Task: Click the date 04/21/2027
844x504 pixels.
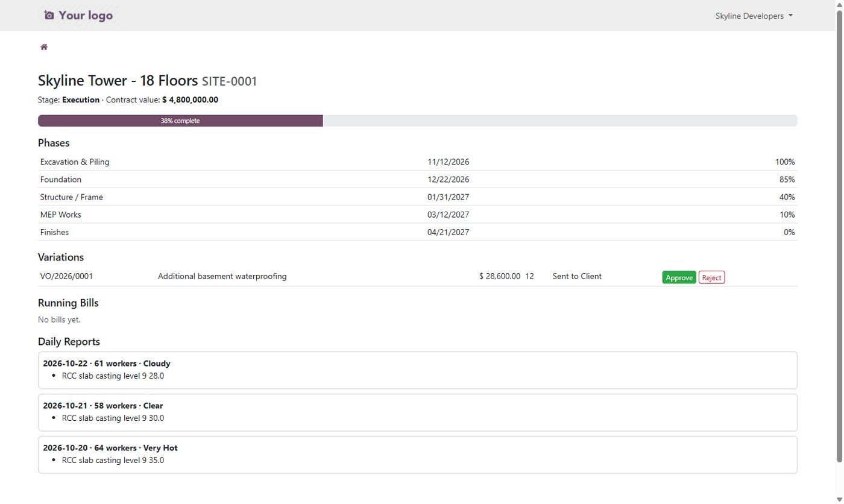Action: point(449,232)
